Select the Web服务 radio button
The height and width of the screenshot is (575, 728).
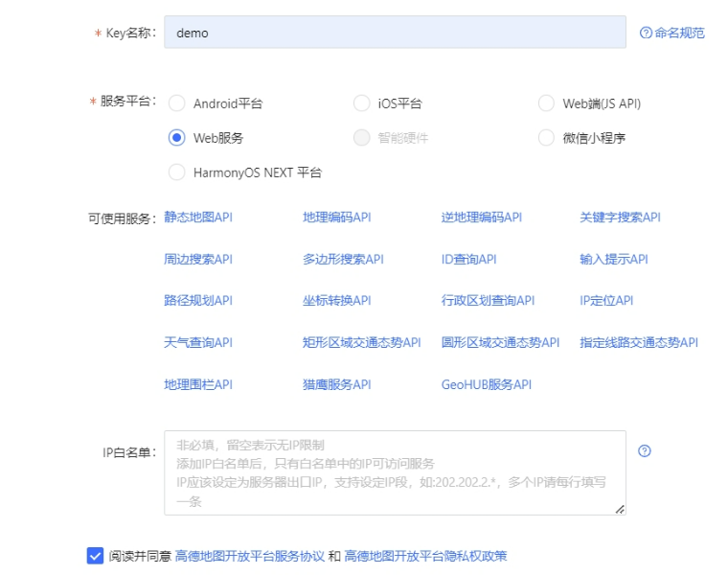click(x=177, y=138)
